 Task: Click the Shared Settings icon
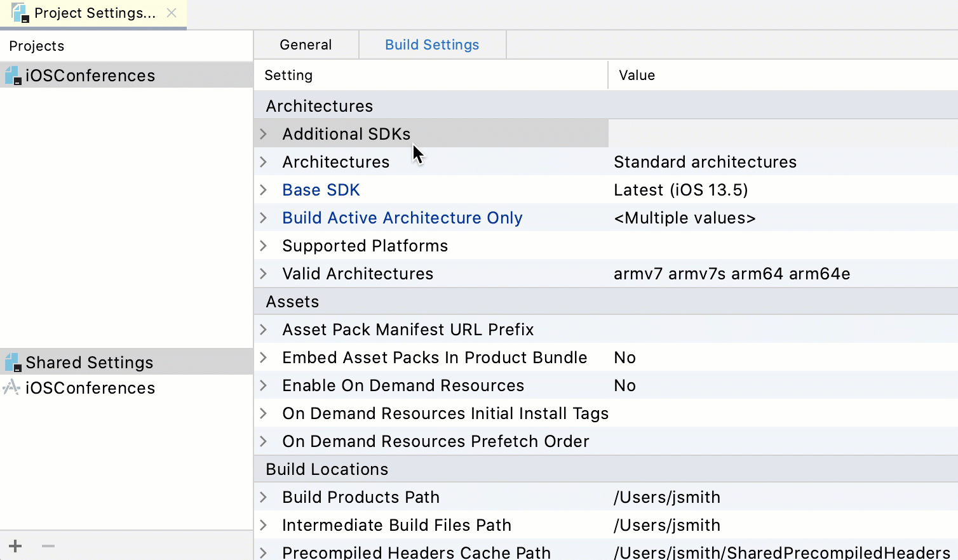click(13, 363)
